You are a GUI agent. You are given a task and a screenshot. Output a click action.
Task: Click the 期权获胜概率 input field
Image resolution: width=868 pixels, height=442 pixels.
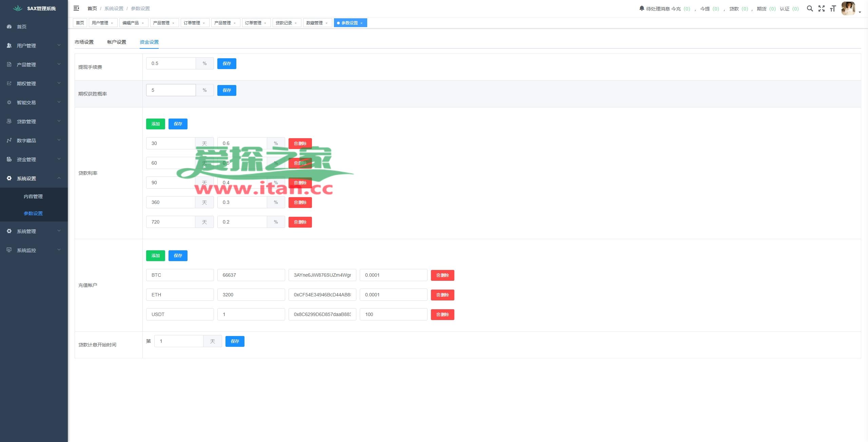[x=171, y=90]
